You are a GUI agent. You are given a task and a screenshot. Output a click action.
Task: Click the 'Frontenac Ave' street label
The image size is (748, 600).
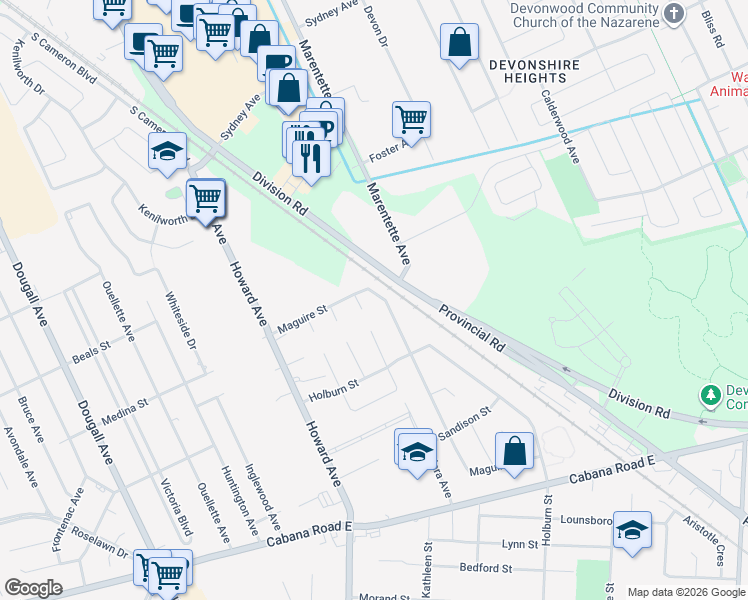tap(68, 520)
